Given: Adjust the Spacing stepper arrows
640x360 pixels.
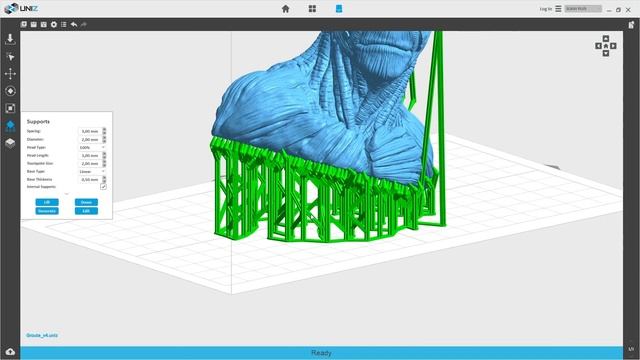Looking at the screenshot, I should tap(104, 131).
